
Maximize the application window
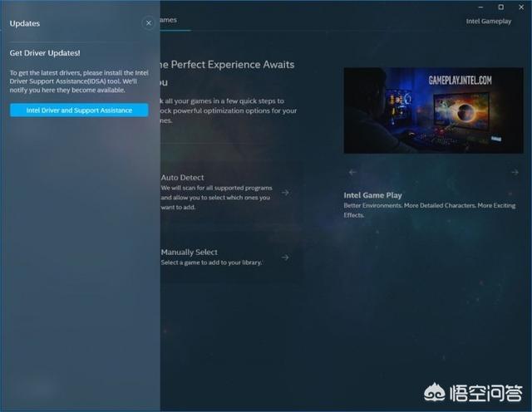500,7
